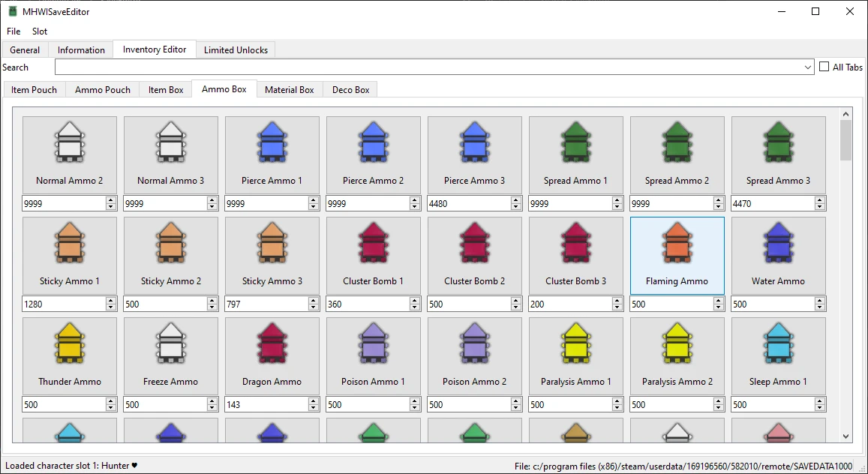The height and width of the screenshot is (474, 868).
Task: Select the Cluster Bomb 3 item icon
Action: point(575,243)
